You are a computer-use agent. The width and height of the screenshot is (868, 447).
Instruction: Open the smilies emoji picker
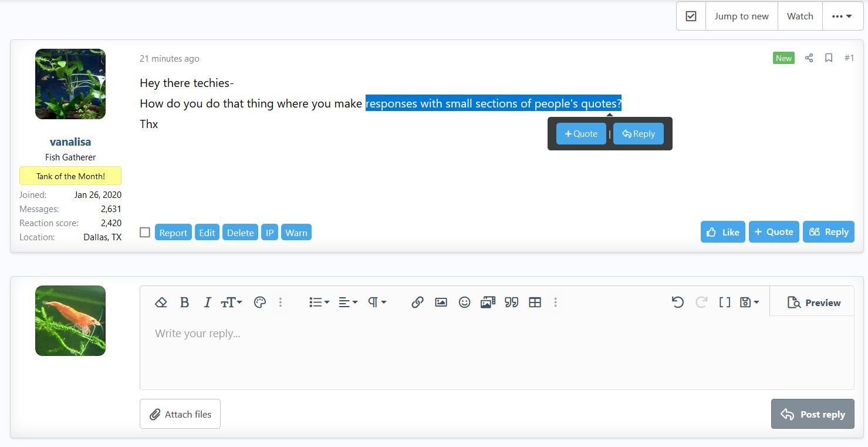464,303
